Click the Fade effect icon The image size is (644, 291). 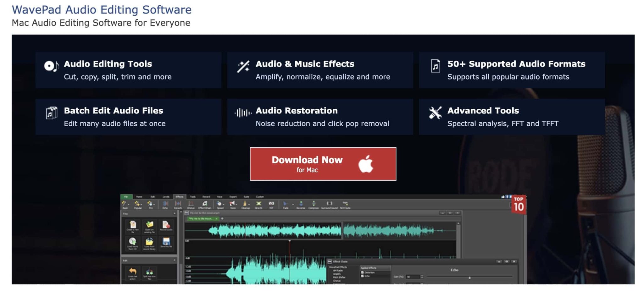tap(285, 205)
